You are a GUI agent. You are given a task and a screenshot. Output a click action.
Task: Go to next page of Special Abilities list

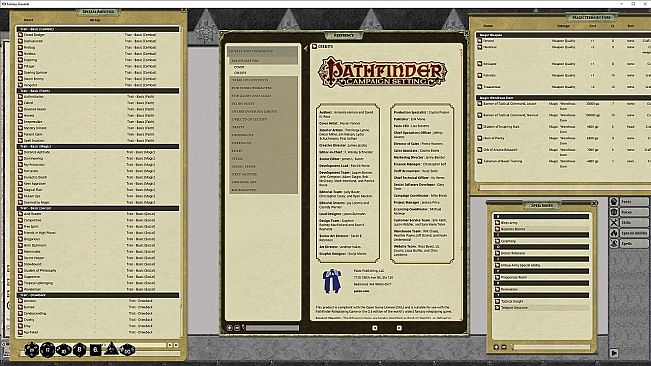coord(176,345)
